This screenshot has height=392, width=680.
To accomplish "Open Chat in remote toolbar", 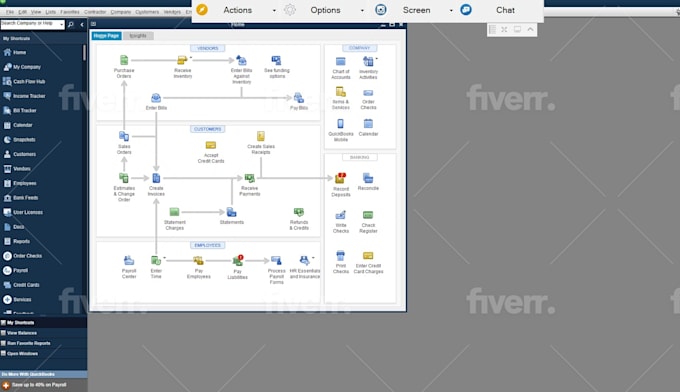I will pos(505,10).
